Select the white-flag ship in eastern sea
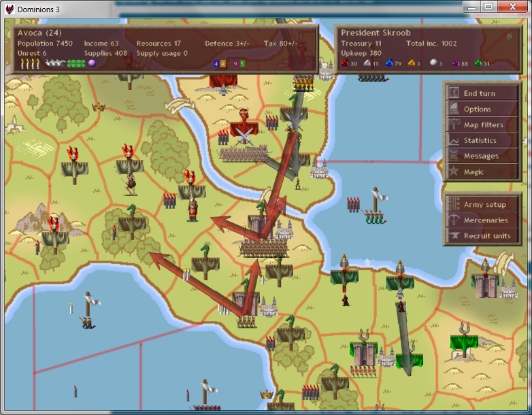The width and height of the screenshot is (532, 415). click(x=375, y=206)
